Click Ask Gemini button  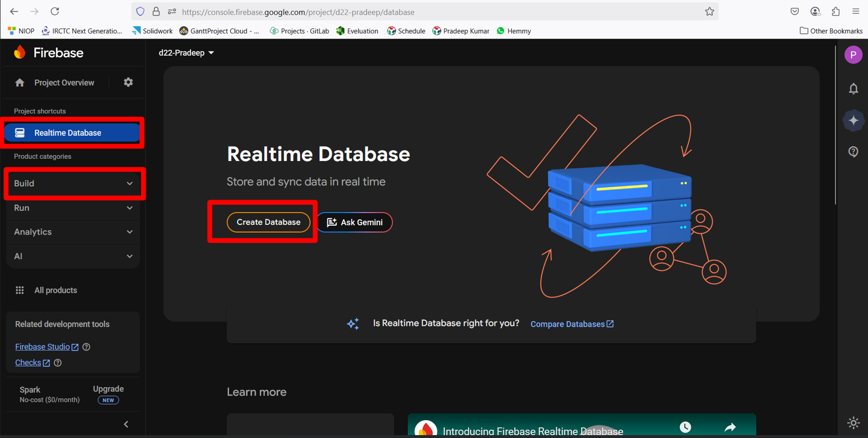click(x=355, y=222)
